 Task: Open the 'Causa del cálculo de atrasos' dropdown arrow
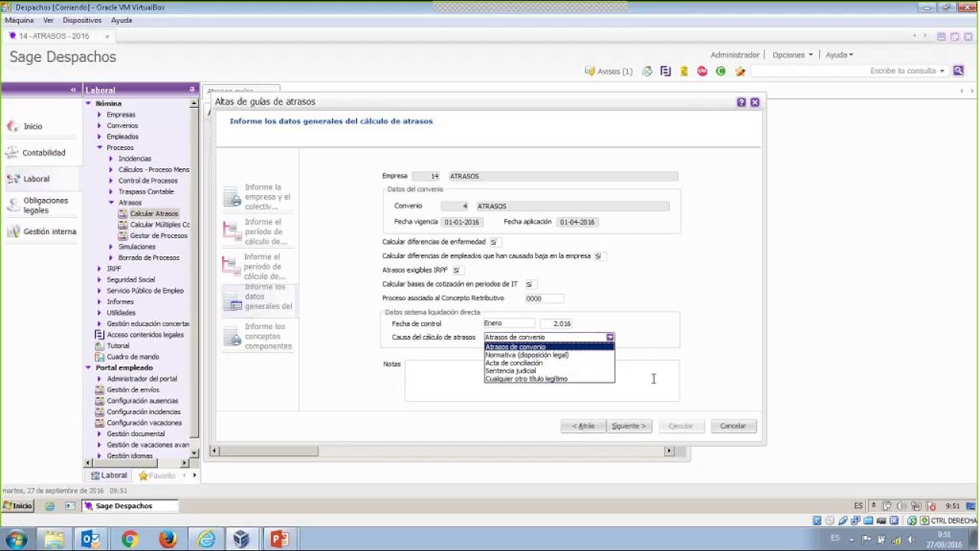(610, 337)
